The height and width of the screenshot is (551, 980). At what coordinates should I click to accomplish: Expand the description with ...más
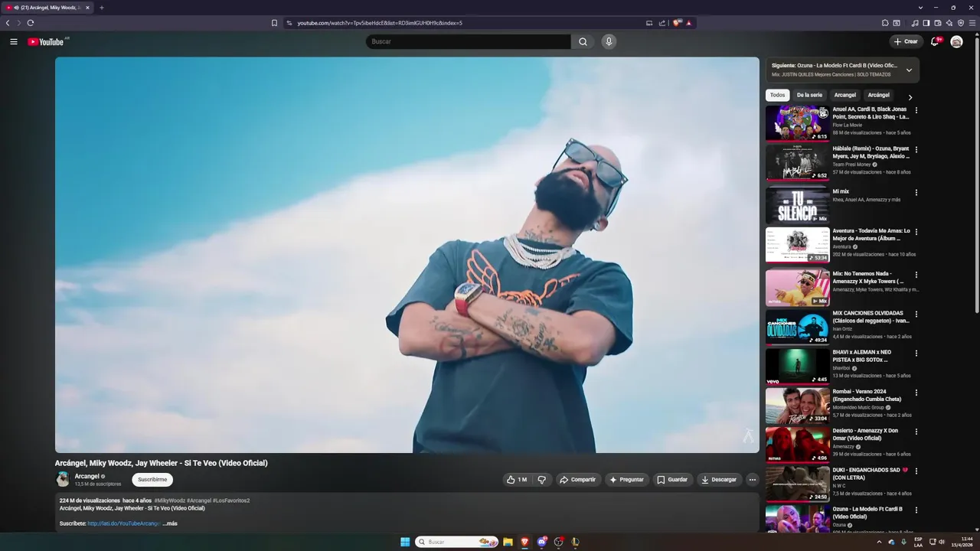pyautogui.click(x=170, y=523)
